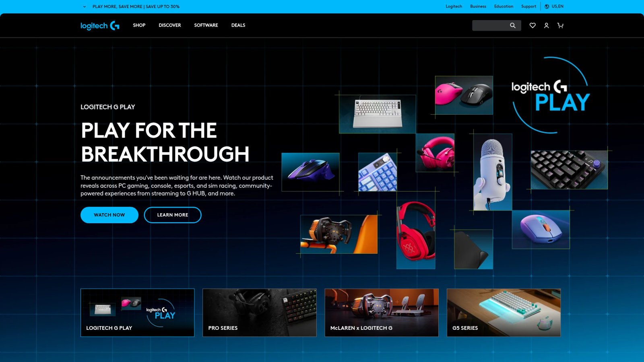Image resolution: width=644 pixels, height=362 pixels.
Task: Click the lilac mouse product tile
Action: pyautogui.click(x=541, y=229)
